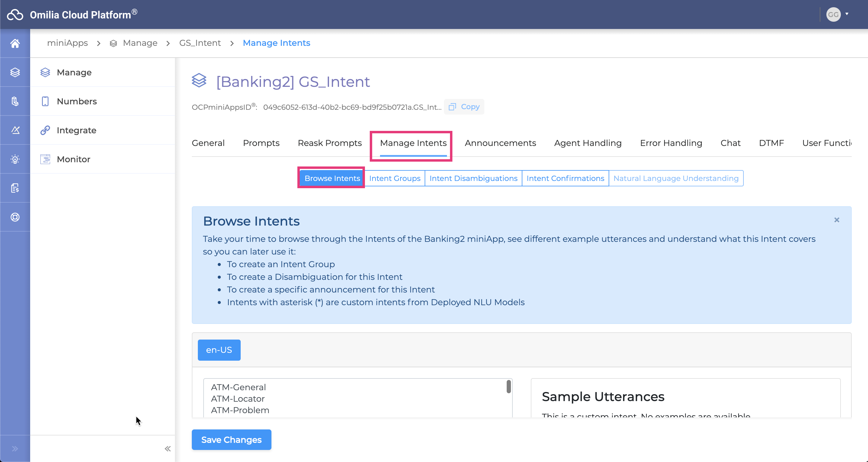868x462 pixels.
Task: Select Monitor in the side menu
Action: 103,159
